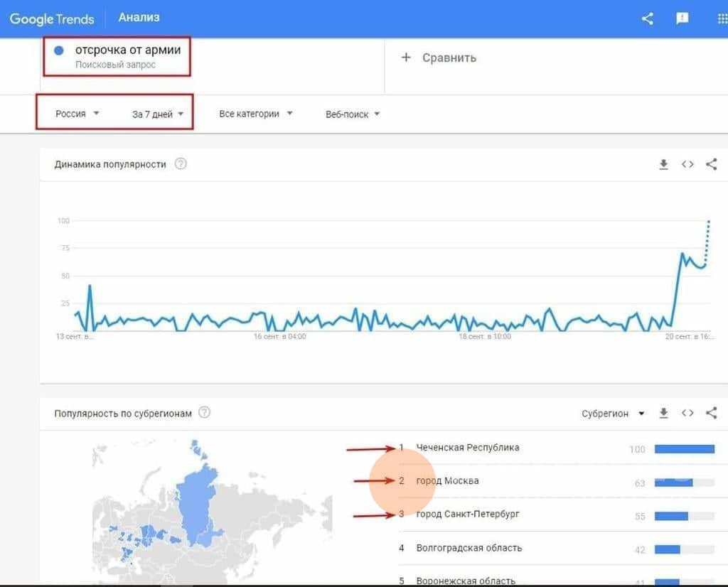The height and width of the screenshot is (587, 728).
Task: Expand the За 7 дней time range dropdown
Action: [158, 114]
